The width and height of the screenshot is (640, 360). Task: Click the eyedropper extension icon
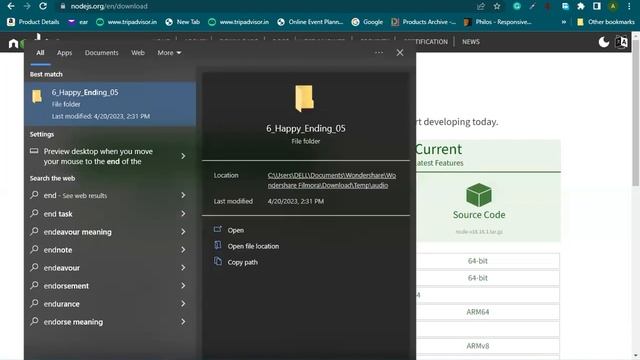pos(533,6)
